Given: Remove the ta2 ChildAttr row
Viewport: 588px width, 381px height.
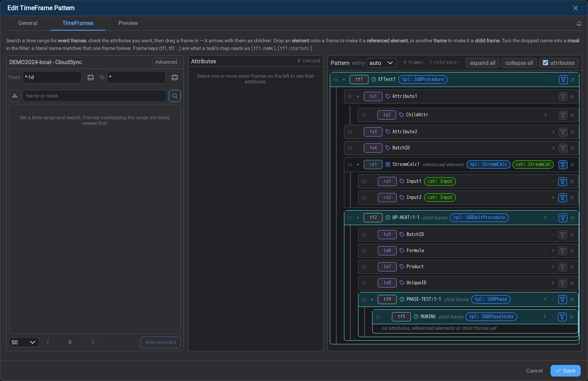Looking at the screenshot, I should coord(572,115).
